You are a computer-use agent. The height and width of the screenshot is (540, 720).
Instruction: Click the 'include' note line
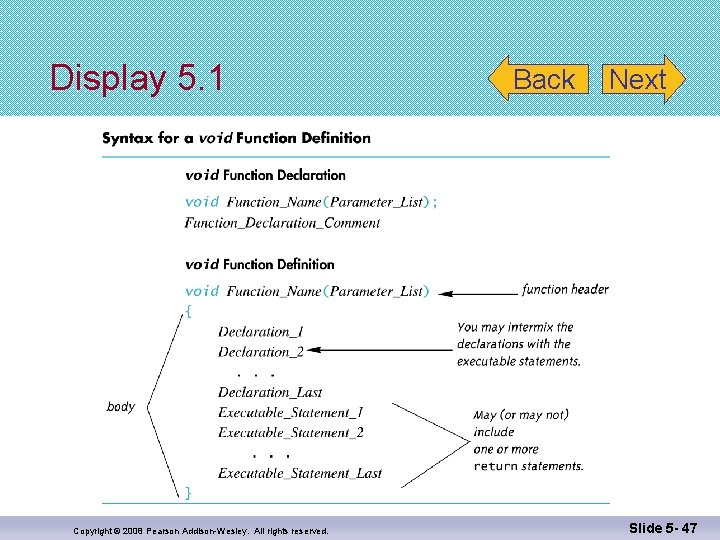pos(494,432)
